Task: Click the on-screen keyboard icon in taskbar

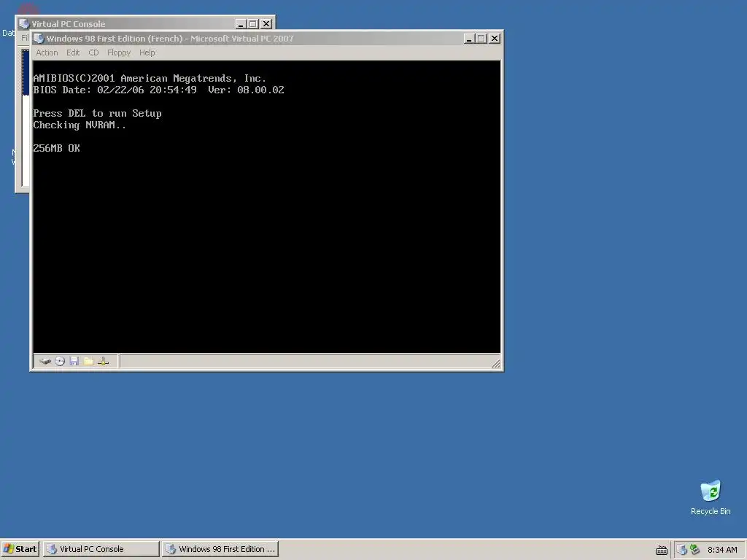Action: tap(661, 550)
